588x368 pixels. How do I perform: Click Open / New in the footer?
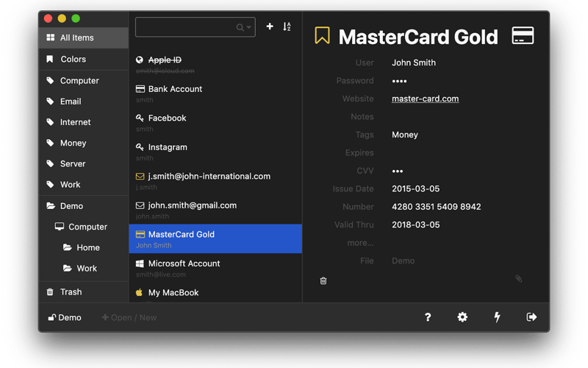pos(129,318)
